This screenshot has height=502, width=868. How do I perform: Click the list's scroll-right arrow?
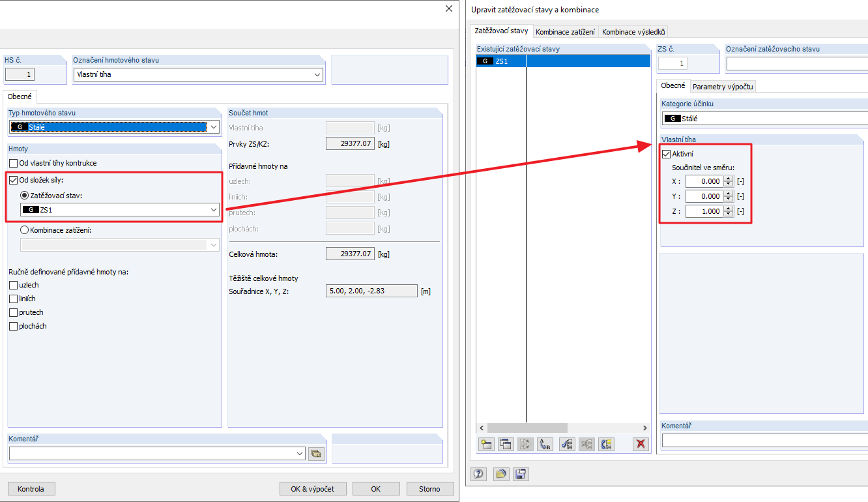[646, 428]
